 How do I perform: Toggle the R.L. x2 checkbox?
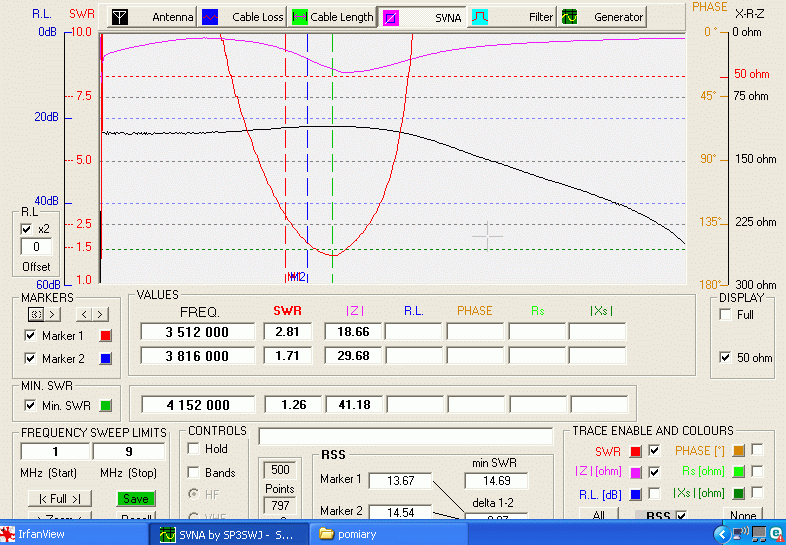27,229
